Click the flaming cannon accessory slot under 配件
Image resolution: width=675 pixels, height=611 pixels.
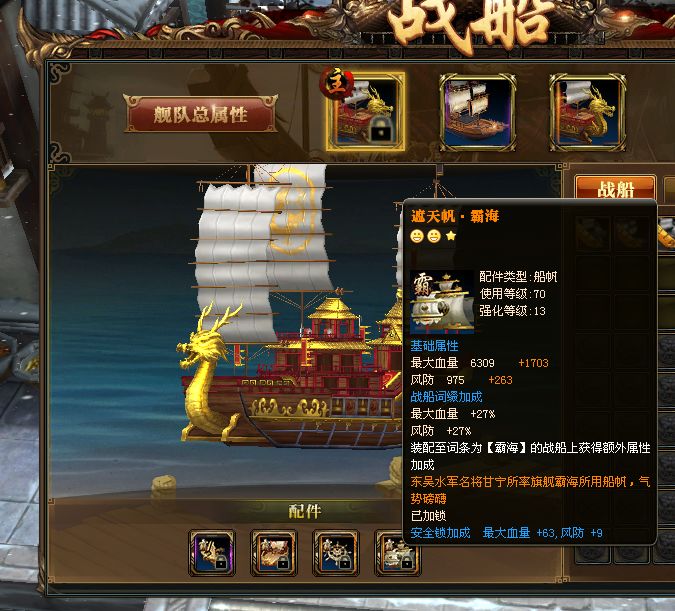click(x=274, y=553)
